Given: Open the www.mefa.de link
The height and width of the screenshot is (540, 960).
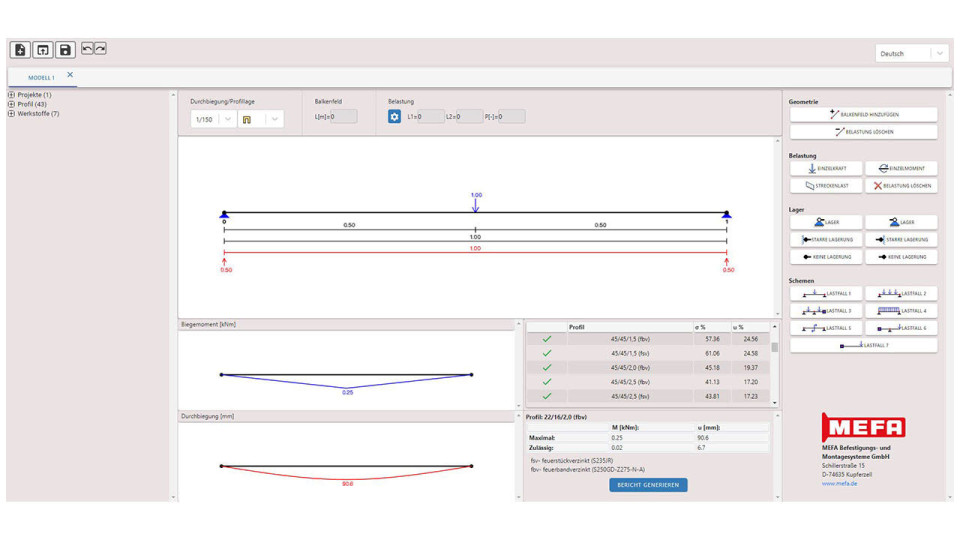Looking at the screenshot, I should (839, 483).
